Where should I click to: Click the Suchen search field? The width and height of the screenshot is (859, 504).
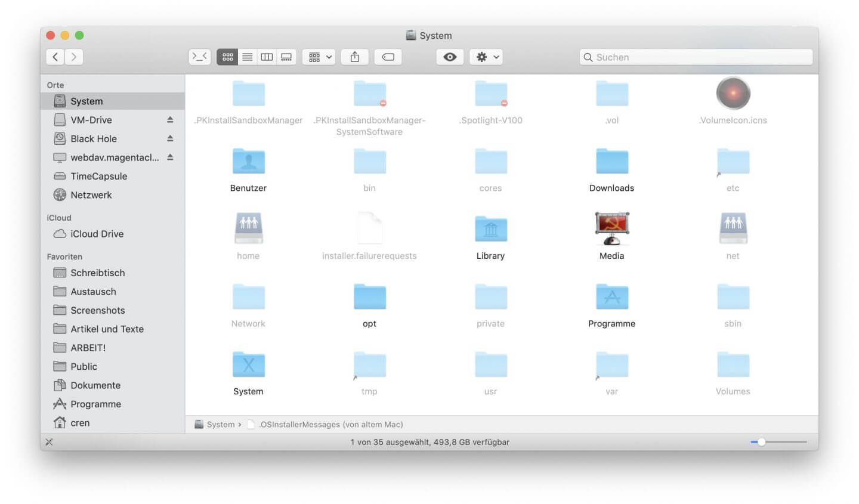[696, 57]
